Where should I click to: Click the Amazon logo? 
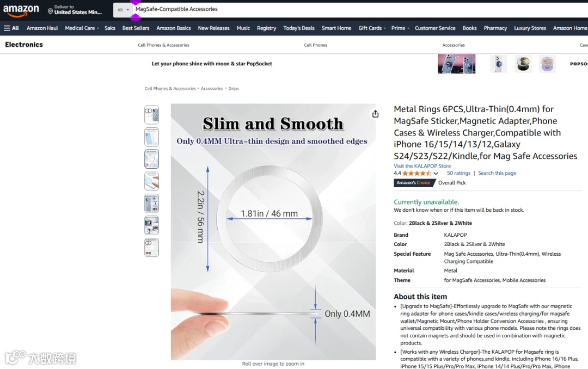21,10
